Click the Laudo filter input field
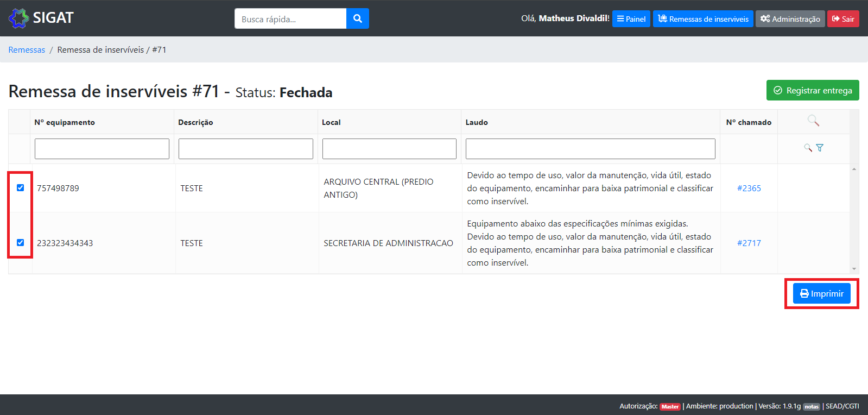Viewport: 868px width, 415px height. pyautogui.click(x=590, y=149)
